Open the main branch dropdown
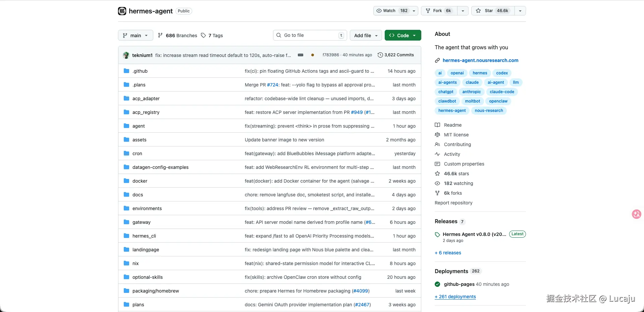644x312 pixels. (136, 35)
